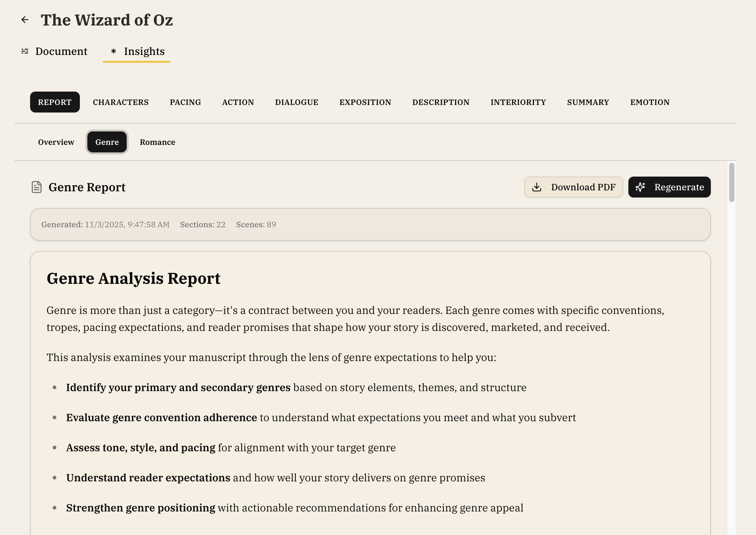Click the document icon next to Genre Report
The image size is (756, 535).
[x=36, y=187]
